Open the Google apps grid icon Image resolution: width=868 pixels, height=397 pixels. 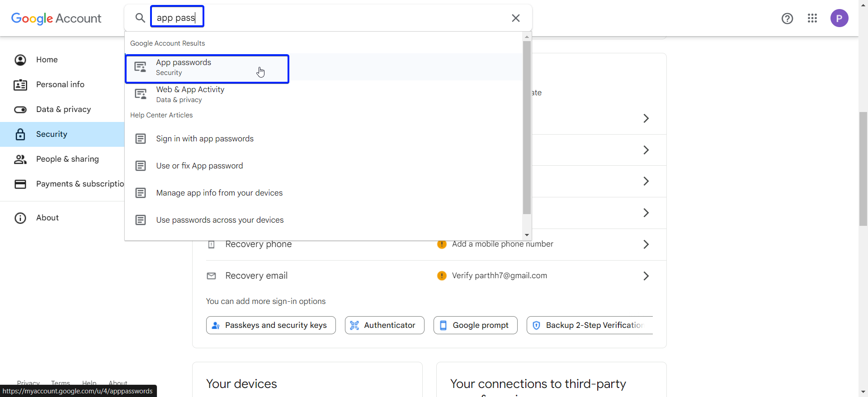(x=812, y=18)
